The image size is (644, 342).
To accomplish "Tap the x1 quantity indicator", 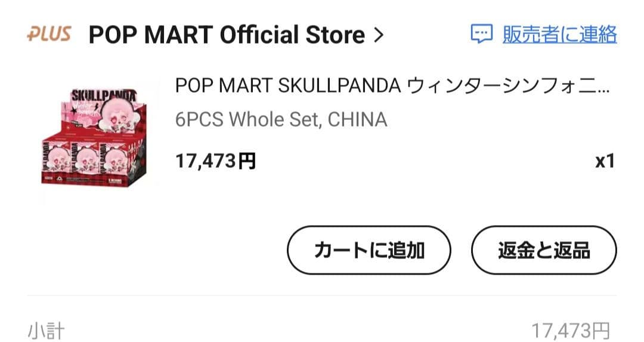I will point(605,161).
